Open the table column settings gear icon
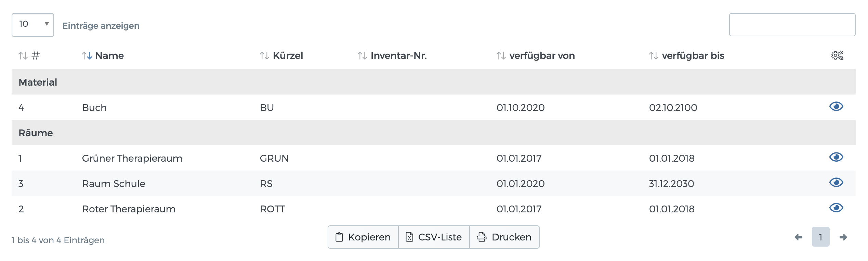 [x=837, y=55]
